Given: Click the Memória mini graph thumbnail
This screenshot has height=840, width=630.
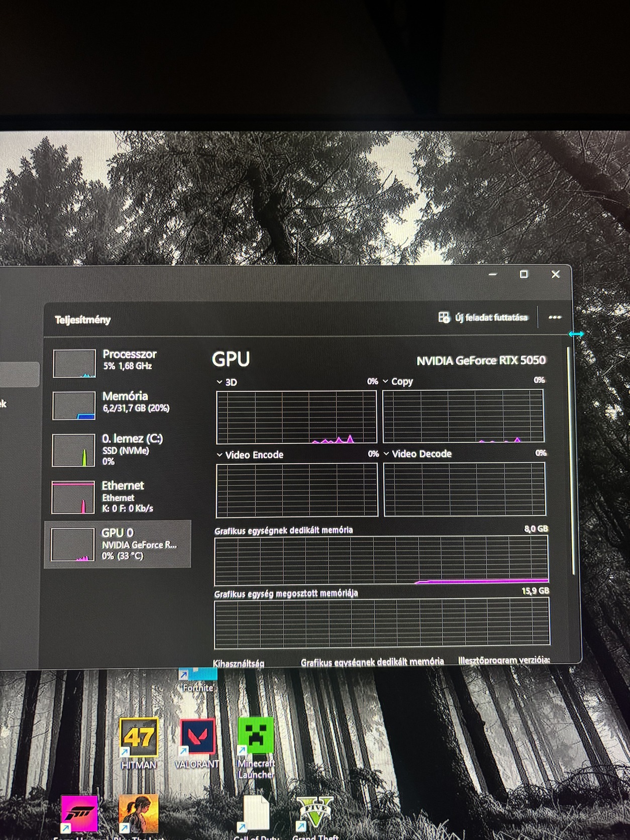Looking at the screenshot, I should pos(74,405).
